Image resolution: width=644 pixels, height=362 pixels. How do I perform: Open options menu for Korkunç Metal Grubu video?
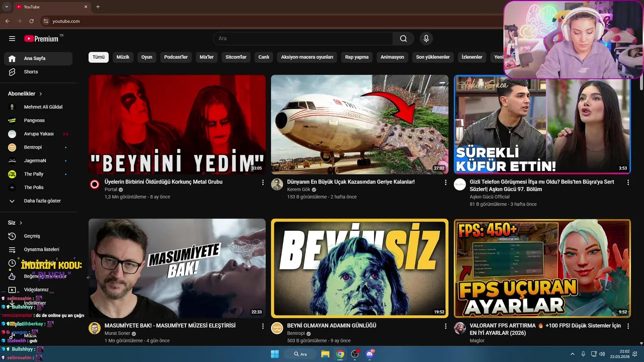(x=263, y=183)
